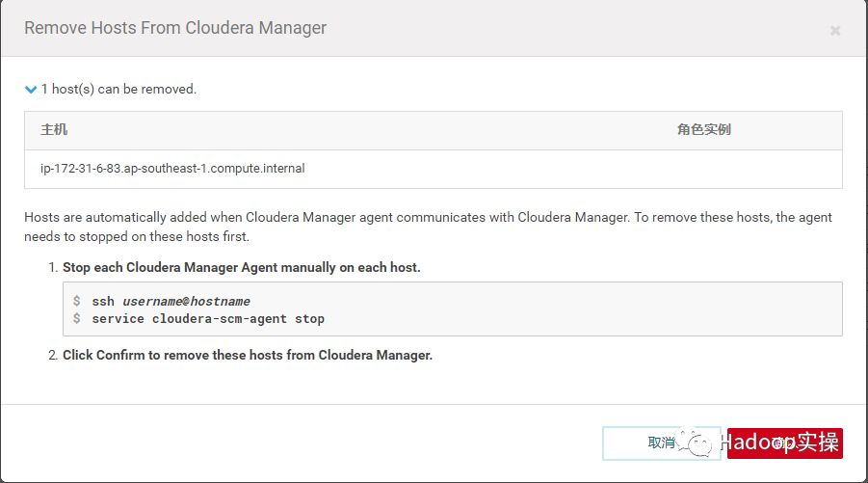Click the 主机 column header

[x=54, y=130]
